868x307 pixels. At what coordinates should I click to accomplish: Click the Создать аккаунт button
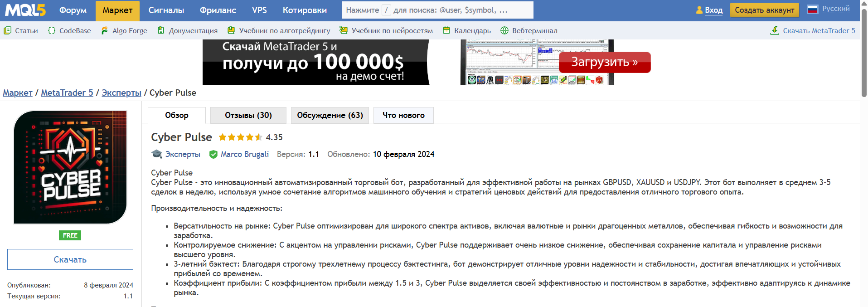pos(764,10)
